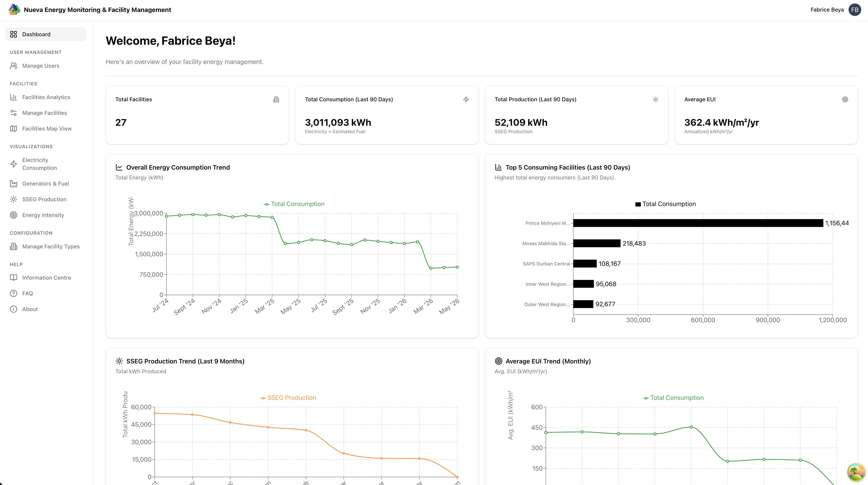Click the Outer West Region bar
Screen dimensions: 868x485
pyautogui.click(x=583, y=304)
